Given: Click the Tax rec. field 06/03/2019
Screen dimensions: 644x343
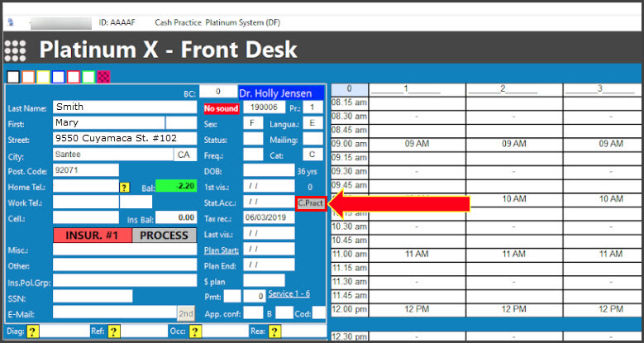Looking at the screenshot, I should tap(269, 217).
